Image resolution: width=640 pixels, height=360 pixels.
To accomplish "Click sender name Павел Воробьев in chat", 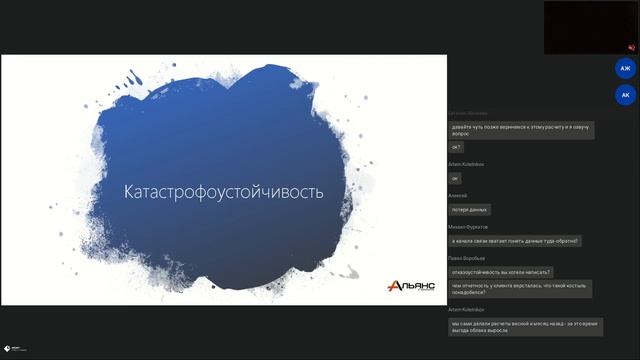I will [x=467, y=258].
